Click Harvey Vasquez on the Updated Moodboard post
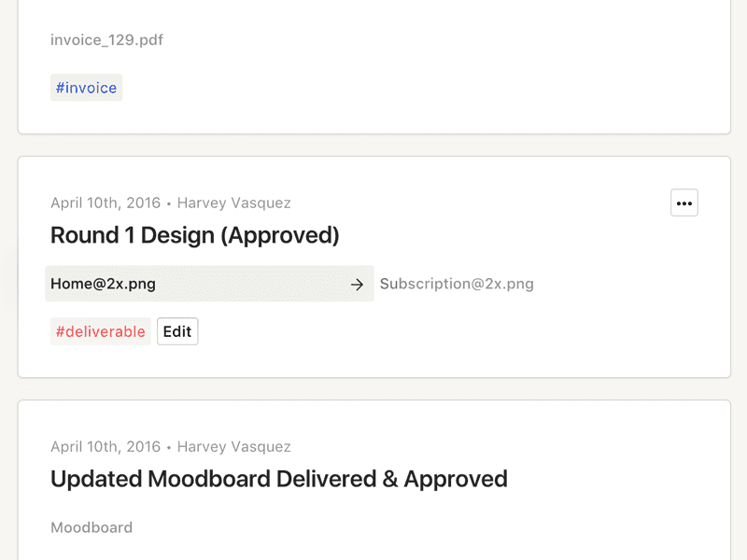This screenshot has width=747, height=560. pos(234,447)
